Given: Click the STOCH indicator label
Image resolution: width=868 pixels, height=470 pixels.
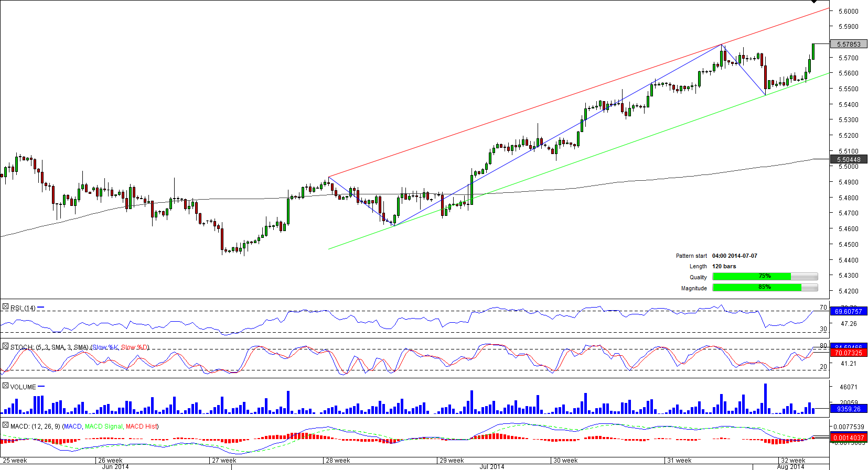Looking at the screenshot, I should point(80,347).
